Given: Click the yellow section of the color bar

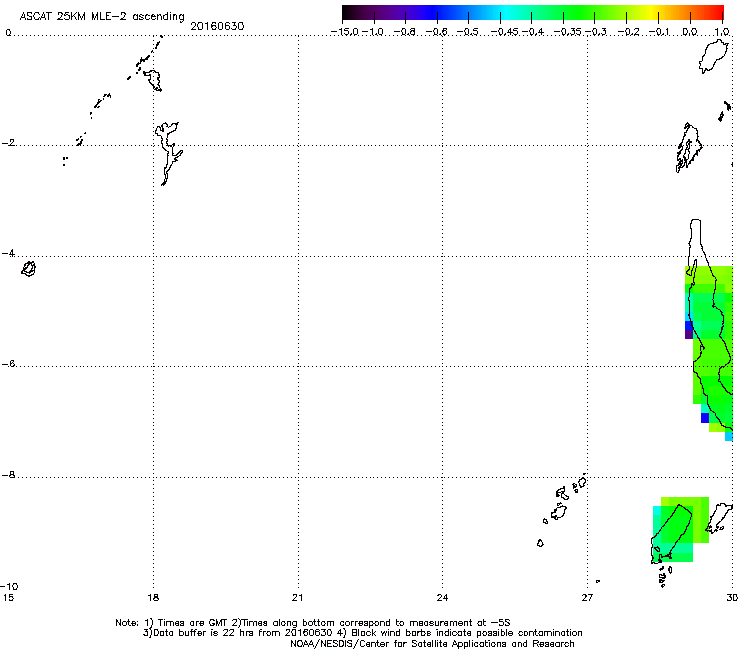Looking at the screenshot, I should 653,12.
